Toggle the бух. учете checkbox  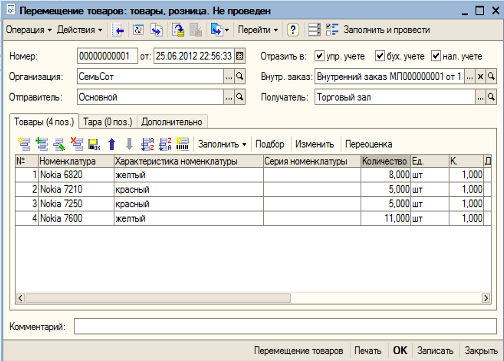(380, 56)
